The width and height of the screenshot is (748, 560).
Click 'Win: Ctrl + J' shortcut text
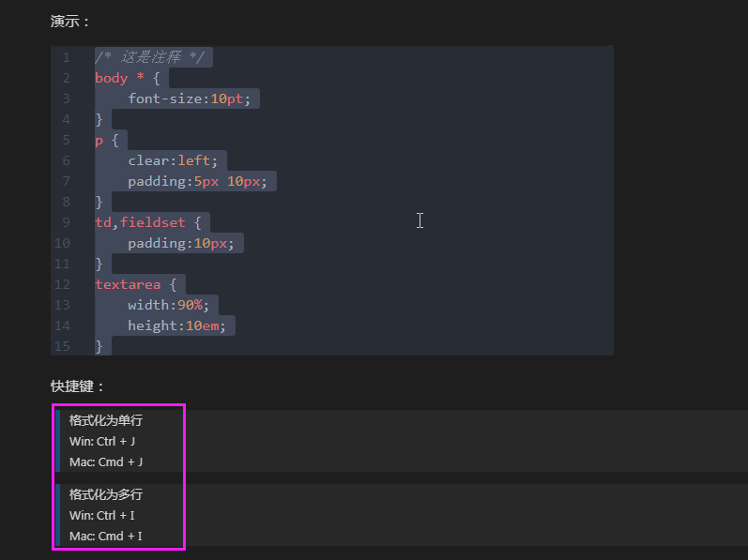(x=102, y=441)
